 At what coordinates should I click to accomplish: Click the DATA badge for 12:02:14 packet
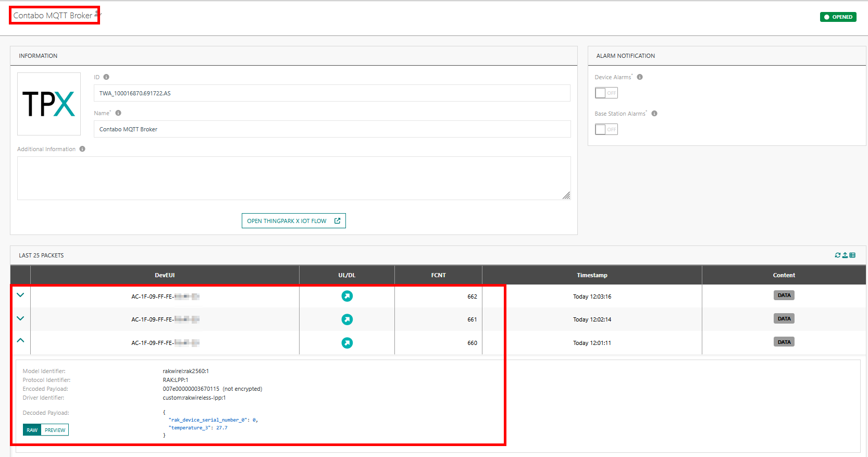pos(784,319)
